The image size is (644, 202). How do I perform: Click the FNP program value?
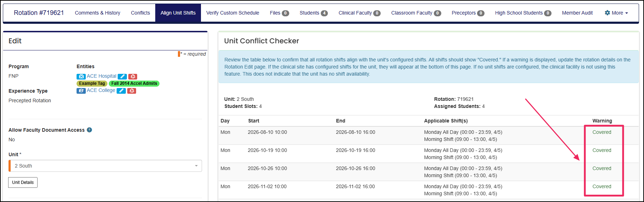[13, 76]
